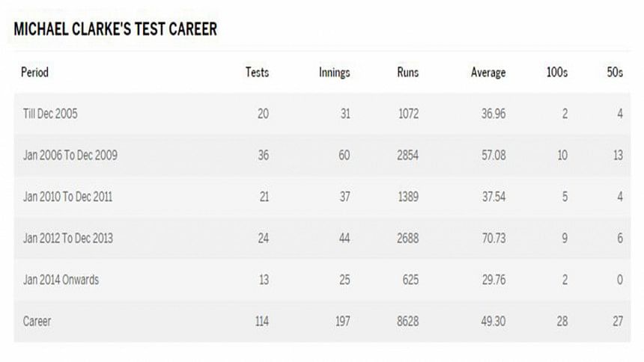Viewport: 644px width, 362px height.
Task: Click the Average column header
Action: pyautogui.click(x=488, y=73)
